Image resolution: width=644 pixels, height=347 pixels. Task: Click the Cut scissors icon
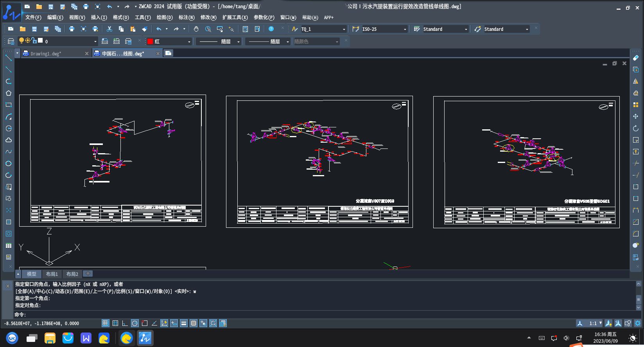[109, 29]
